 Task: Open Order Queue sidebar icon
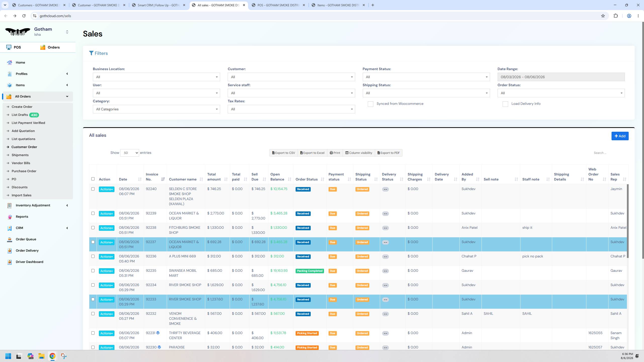tap(10, 239)
